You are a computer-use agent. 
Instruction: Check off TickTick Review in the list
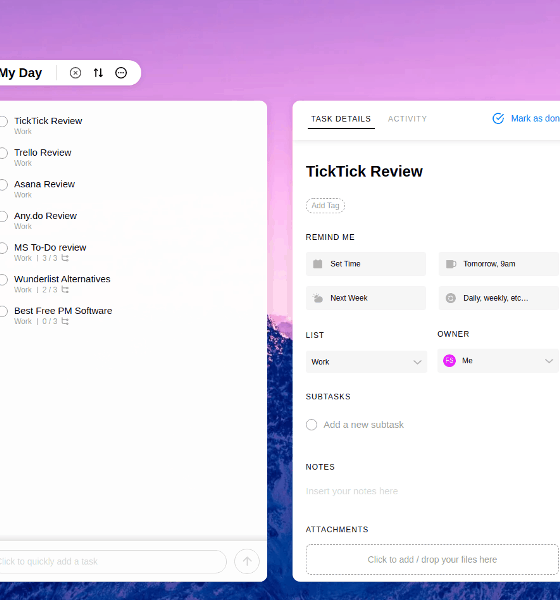pos(3,121)
